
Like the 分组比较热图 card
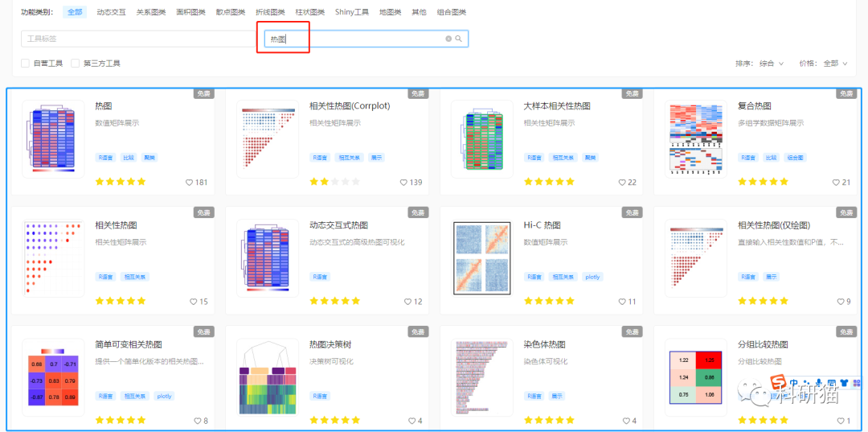coord(841,421)
